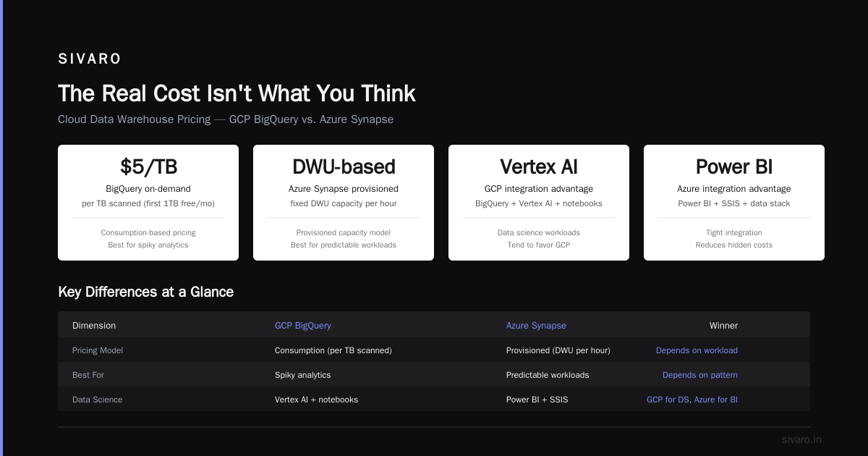The image size is (868, 456).
Task: Open the $5/TB BigQuery pricing card
Action: click(148, 203)
